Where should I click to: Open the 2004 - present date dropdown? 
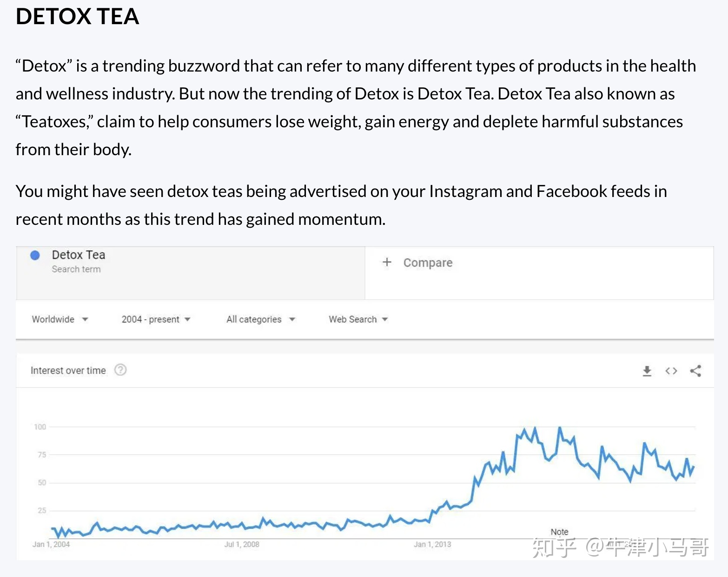pos(156,319)
